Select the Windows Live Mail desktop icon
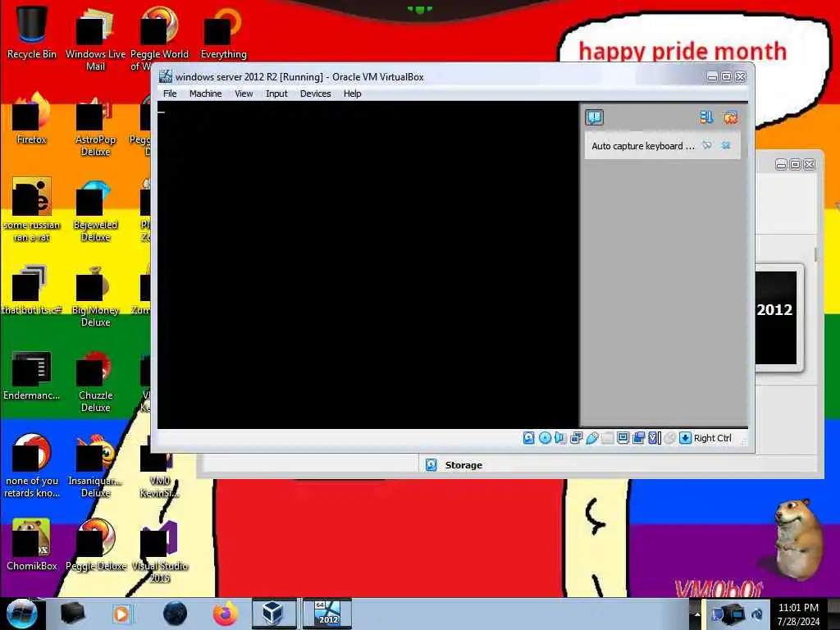 point(95,40)
